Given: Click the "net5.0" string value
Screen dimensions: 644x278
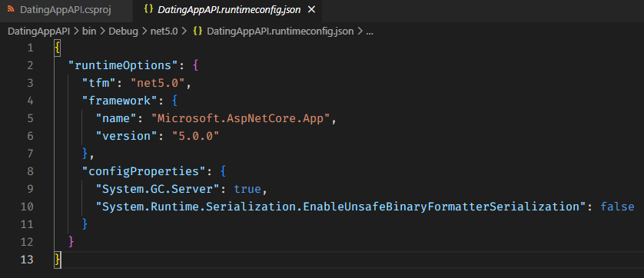Looking at the screenshot, I should click(x=158, y=84).
